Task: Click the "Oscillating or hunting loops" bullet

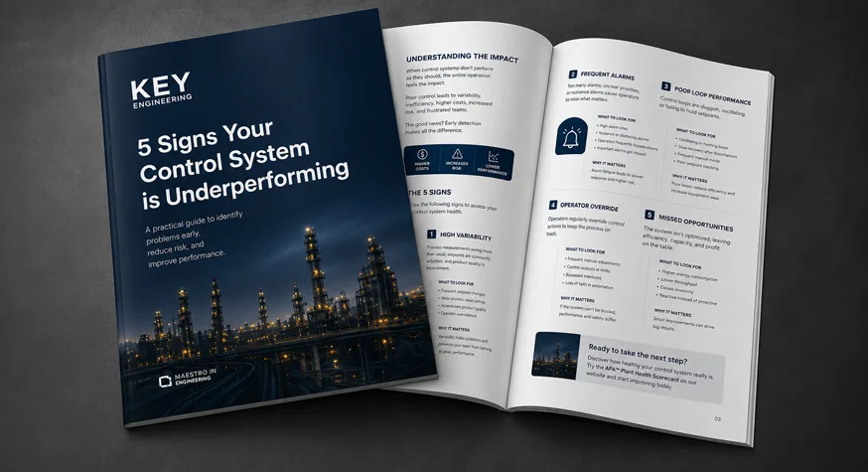Action: pyautogui.click(x=702, y=145)
